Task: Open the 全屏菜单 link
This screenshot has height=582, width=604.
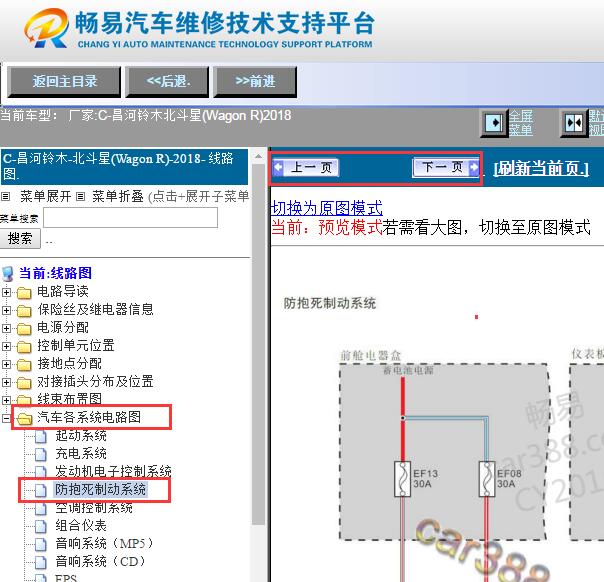Action: tap(521, 123)
